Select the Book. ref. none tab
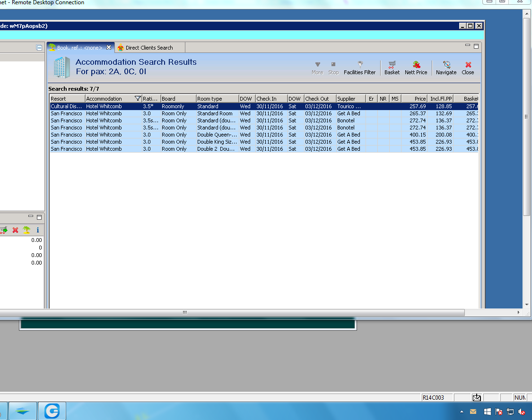 pyautogui.click(x=80, y=48)
